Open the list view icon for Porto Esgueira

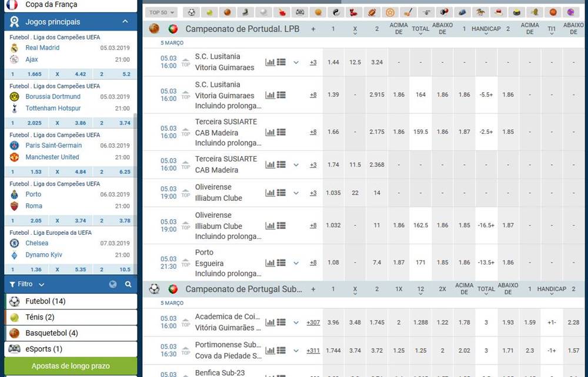pyautogui.click(x=281, y=262)
